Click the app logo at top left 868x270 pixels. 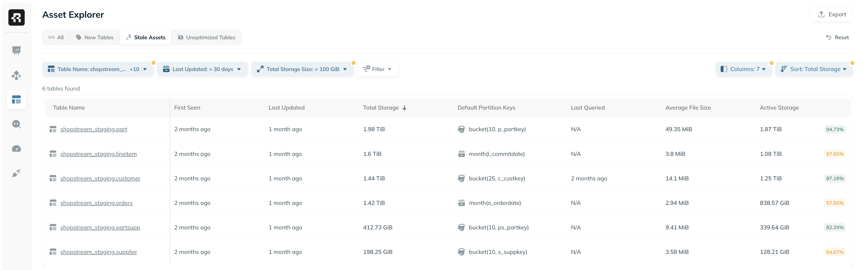coord(16,17)
